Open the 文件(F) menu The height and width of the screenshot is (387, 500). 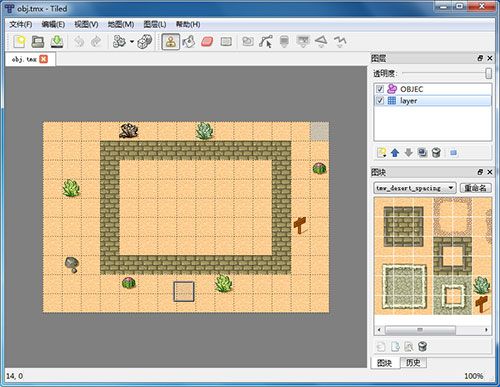20,24
